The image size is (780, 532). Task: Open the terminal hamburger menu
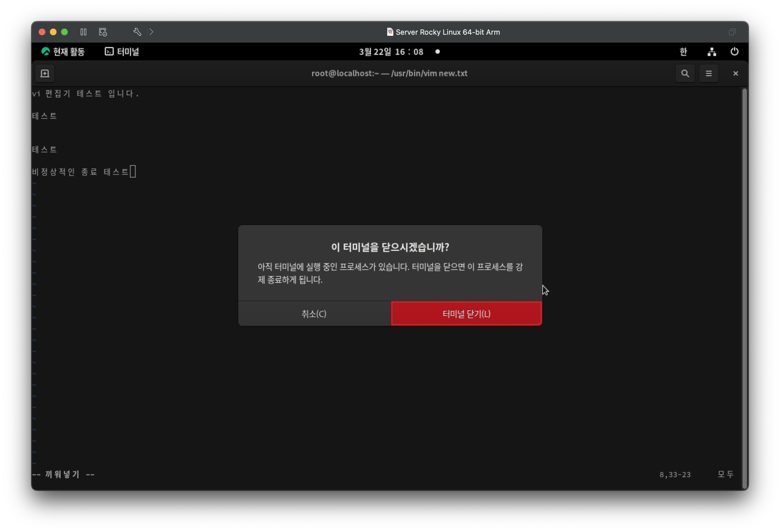709,73
